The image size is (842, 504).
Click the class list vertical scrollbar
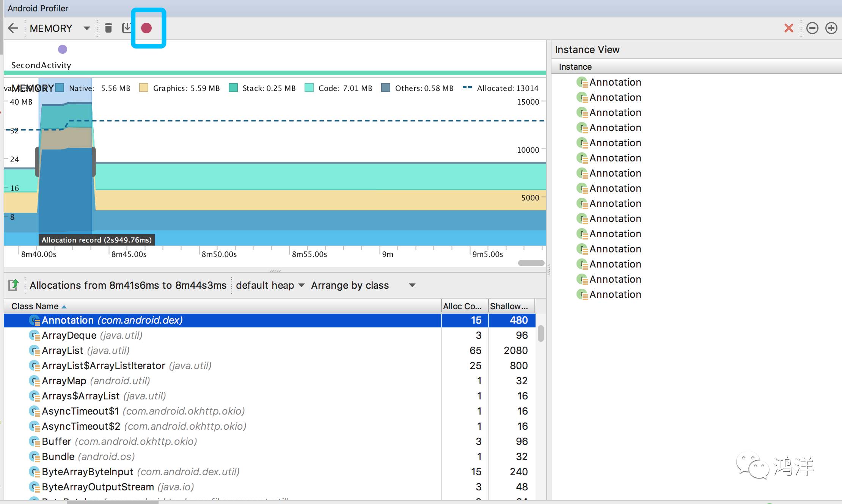coord(541,333)
